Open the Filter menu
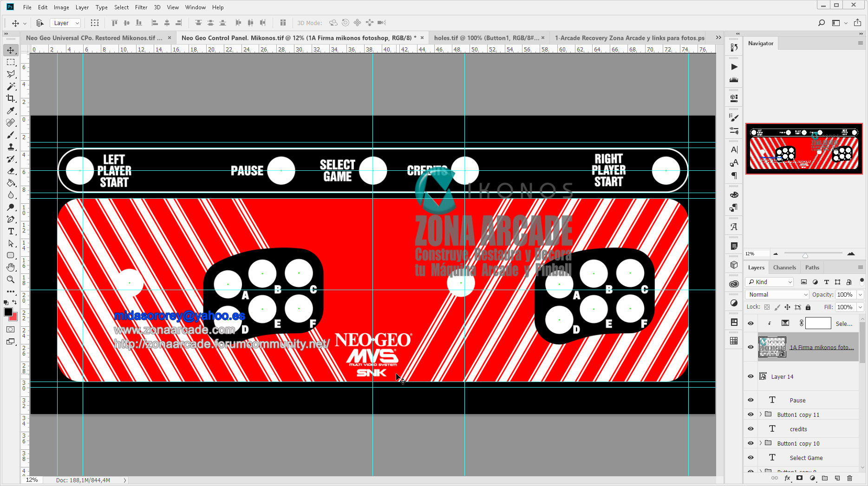The width and height of the screenshot is (868, 486). 141,7
